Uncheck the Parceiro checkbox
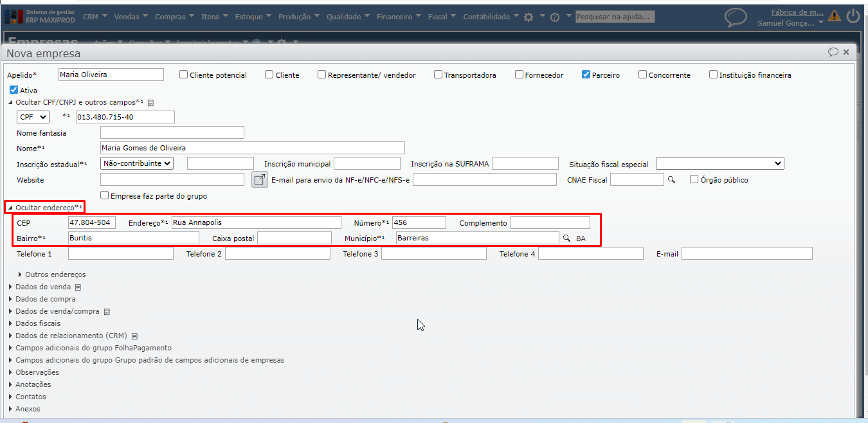Viewport: 868px width, 423px height. coord(586,75)
